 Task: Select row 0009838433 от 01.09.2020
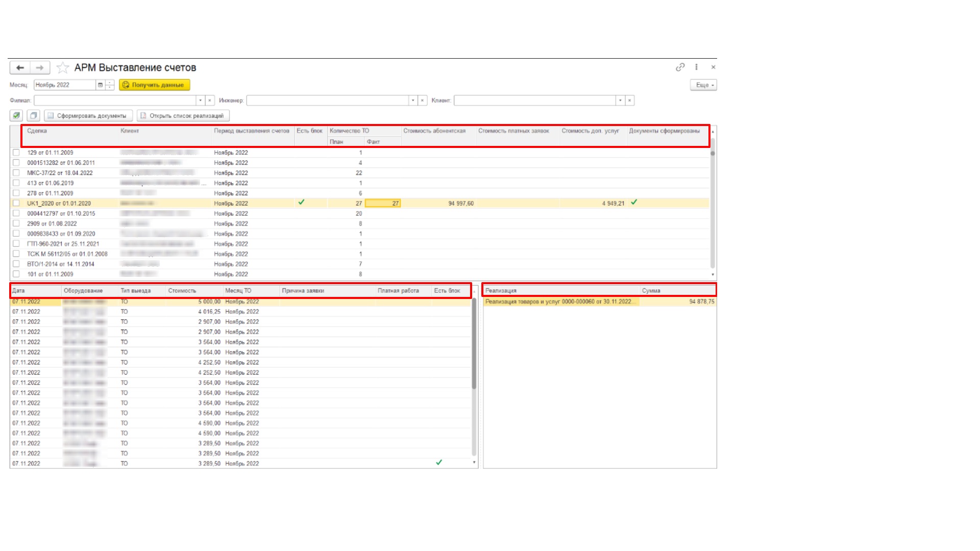360,234
